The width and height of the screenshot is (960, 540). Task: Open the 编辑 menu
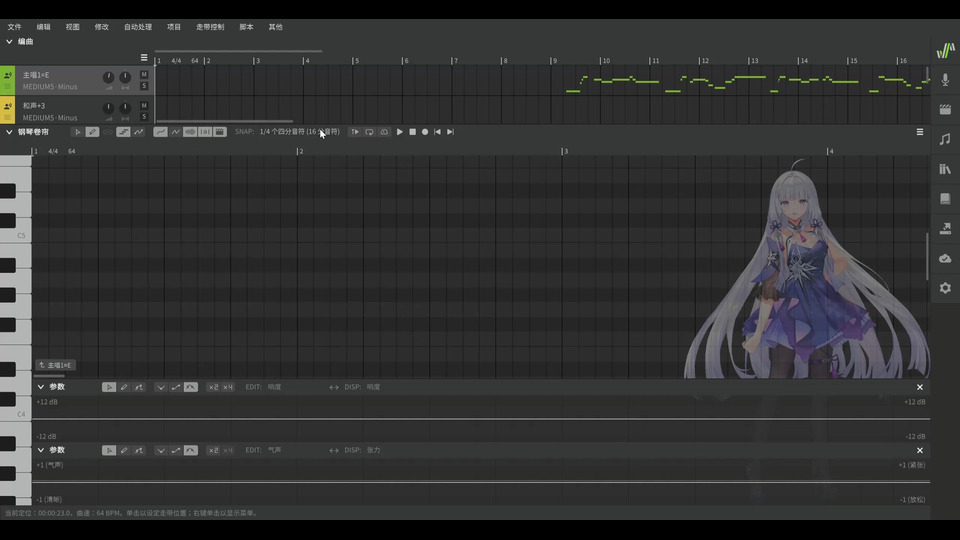[43, 27]
